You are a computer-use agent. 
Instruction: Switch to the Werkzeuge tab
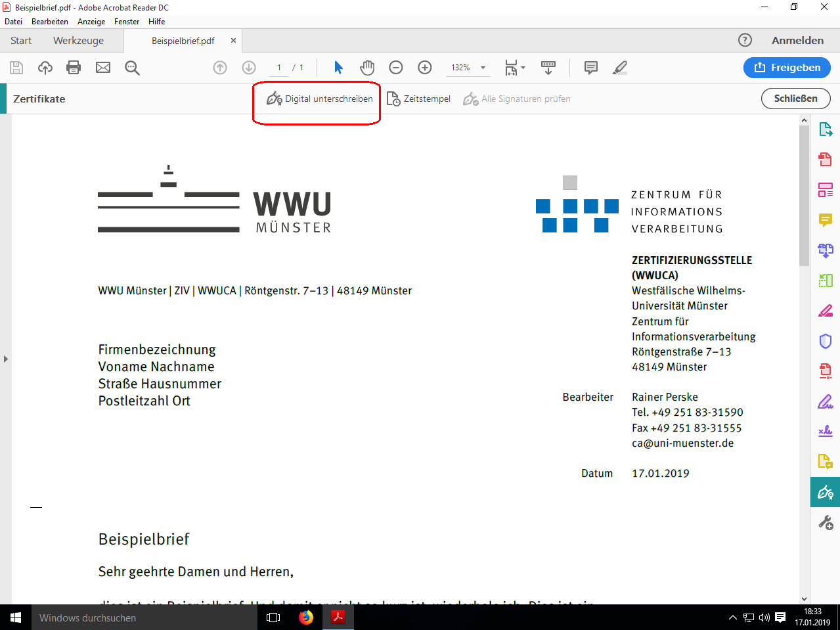pos(78,41)
